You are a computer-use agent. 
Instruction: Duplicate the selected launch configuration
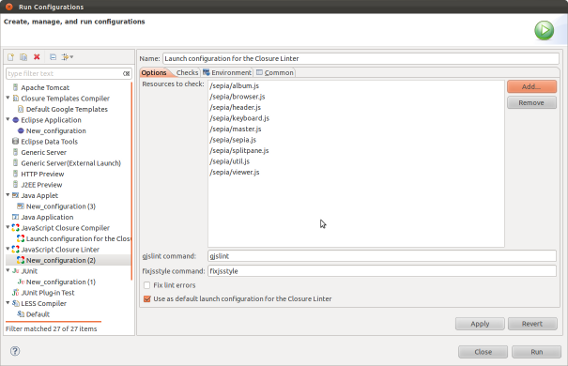pos(24,57)
